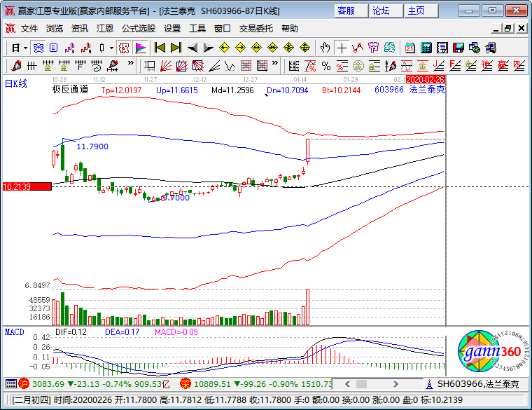
Task: Expand the Gann toolbar overflow chevron
Action: pos(275,63)
